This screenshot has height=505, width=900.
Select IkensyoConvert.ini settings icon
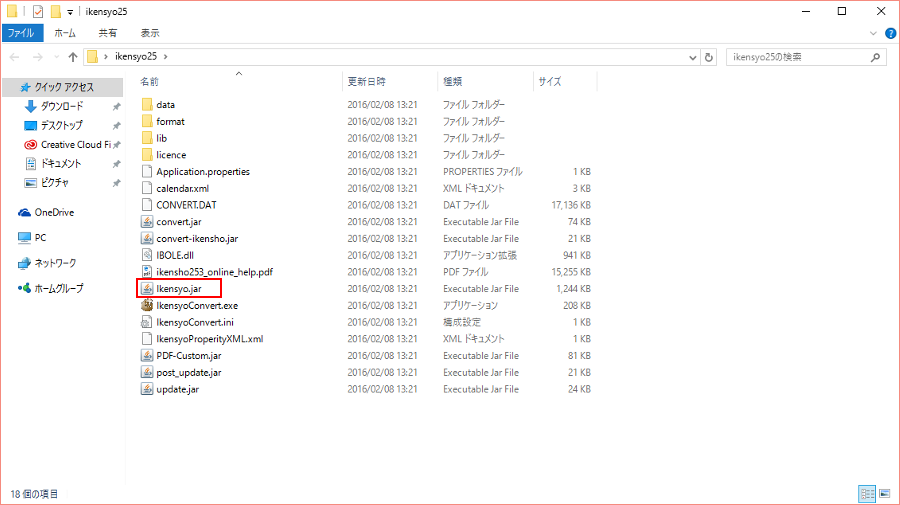[147, 322]
